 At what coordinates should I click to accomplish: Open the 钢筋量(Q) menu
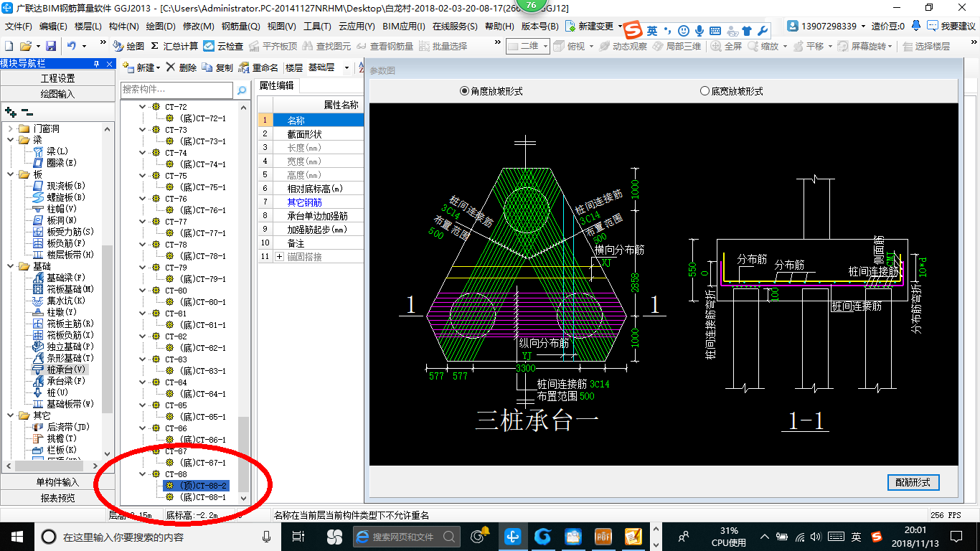240,27
